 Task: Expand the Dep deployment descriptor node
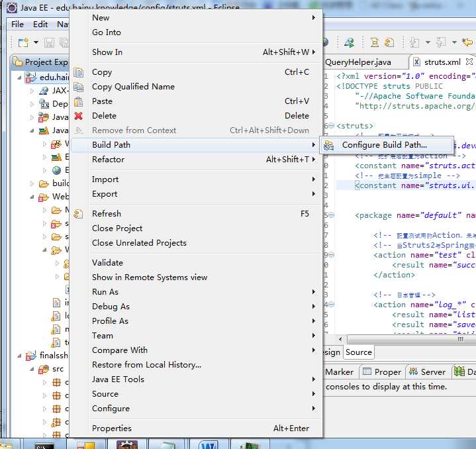[x=32, y=104]
